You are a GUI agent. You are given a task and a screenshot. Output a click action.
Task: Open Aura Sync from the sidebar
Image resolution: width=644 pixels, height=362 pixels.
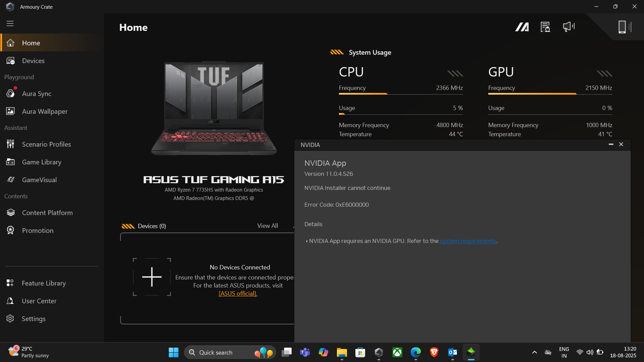point(37,94)
